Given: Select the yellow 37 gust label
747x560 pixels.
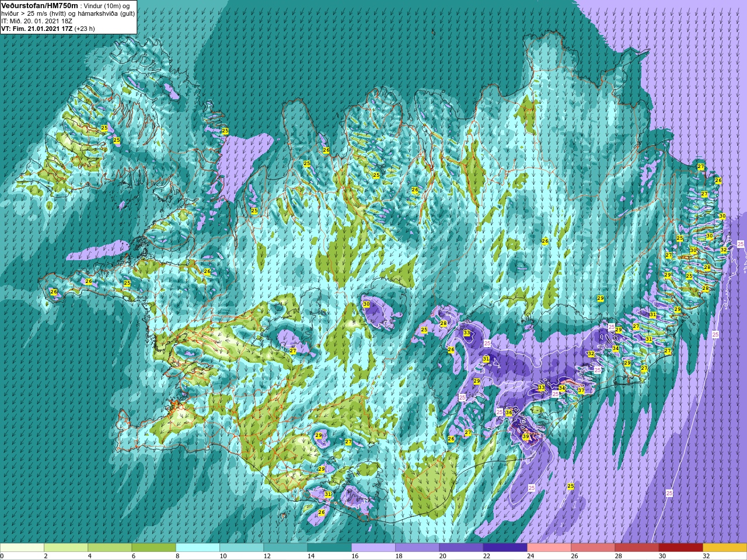Looking at the screenshot, I should click(581, 391).
